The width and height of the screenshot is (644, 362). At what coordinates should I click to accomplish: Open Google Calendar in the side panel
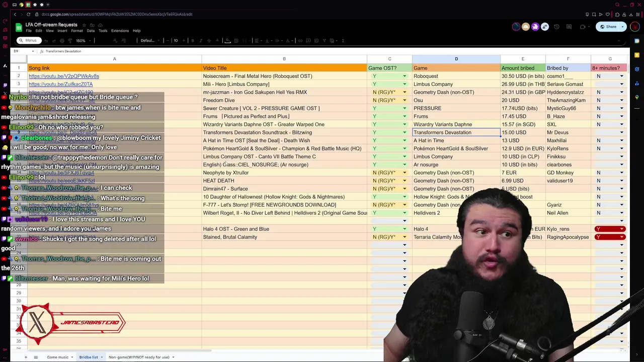pyautogui.click(x=637, y=41)
